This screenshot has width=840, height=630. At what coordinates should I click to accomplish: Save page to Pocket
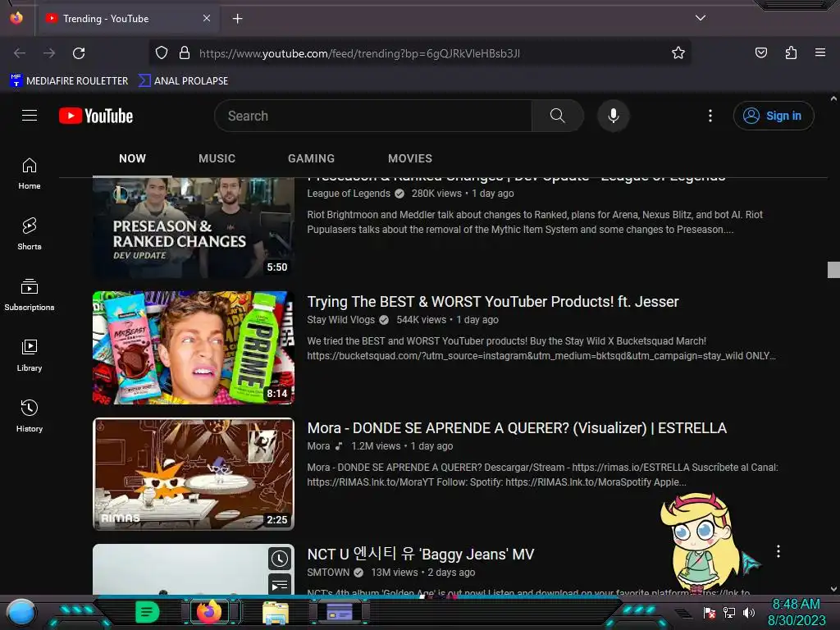point(761,52)
